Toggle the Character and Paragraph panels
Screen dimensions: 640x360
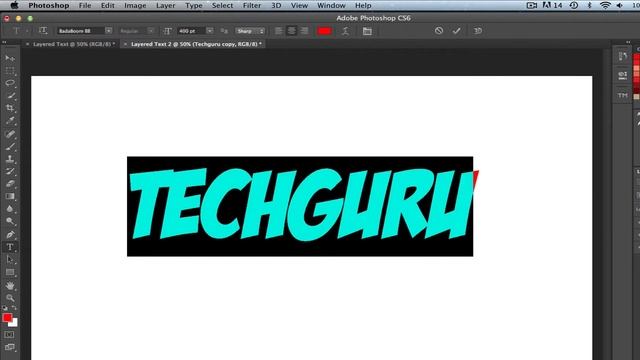pyautogui.click(x=367, y=31)
